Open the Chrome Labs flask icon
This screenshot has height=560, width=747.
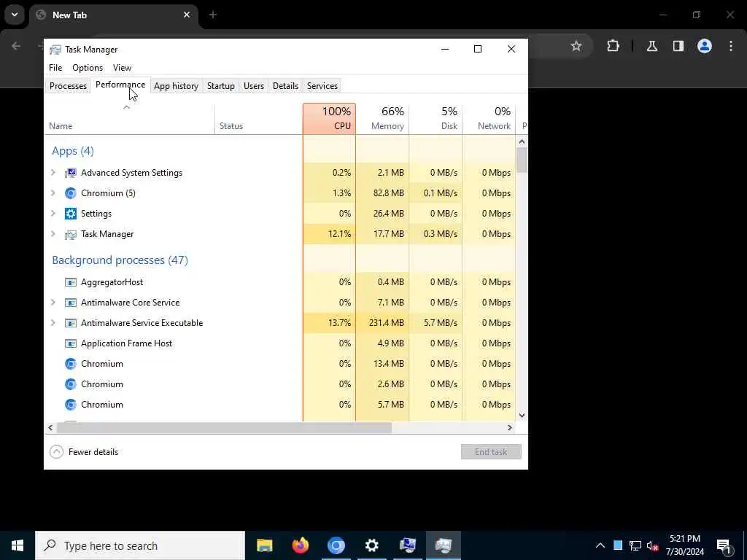point(652,46)
